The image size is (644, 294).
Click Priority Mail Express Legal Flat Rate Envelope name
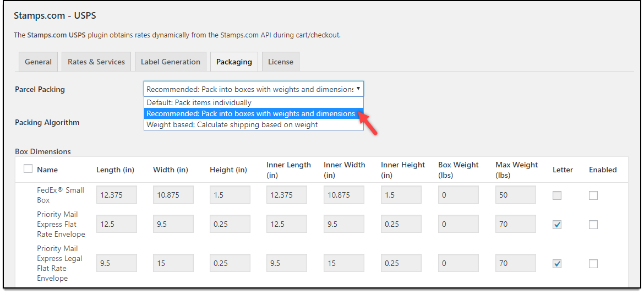pyautogui.click(x=59, y=263)
